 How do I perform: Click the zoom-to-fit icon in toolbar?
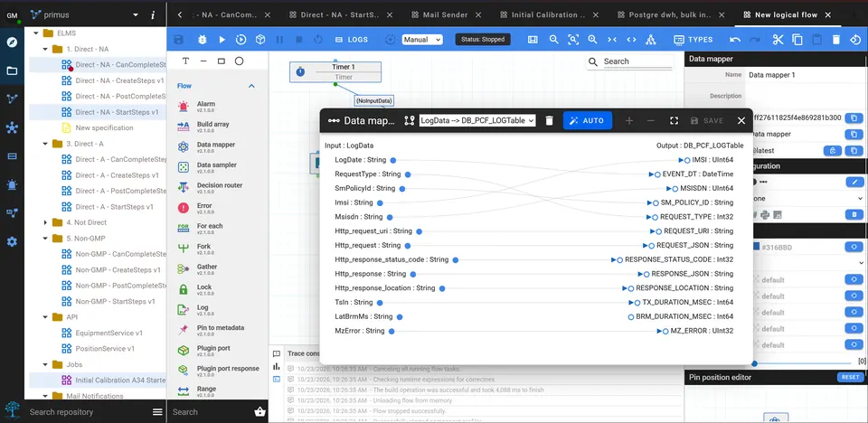pos(573,40)
